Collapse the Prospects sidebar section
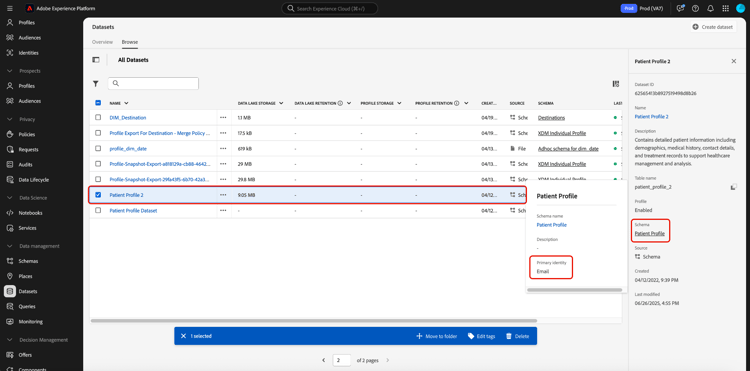Screen dimensions: 750x371 pyautogui.click(x=10, y=71)
